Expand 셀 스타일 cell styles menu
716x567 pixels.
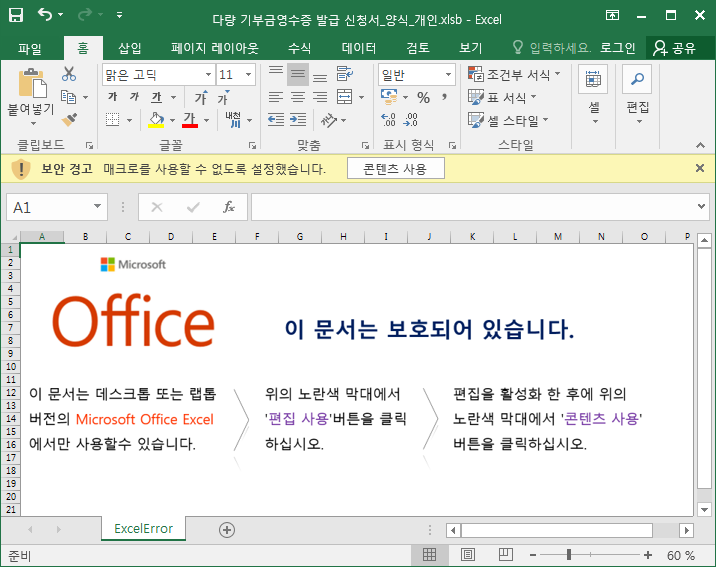coord(508,121)
